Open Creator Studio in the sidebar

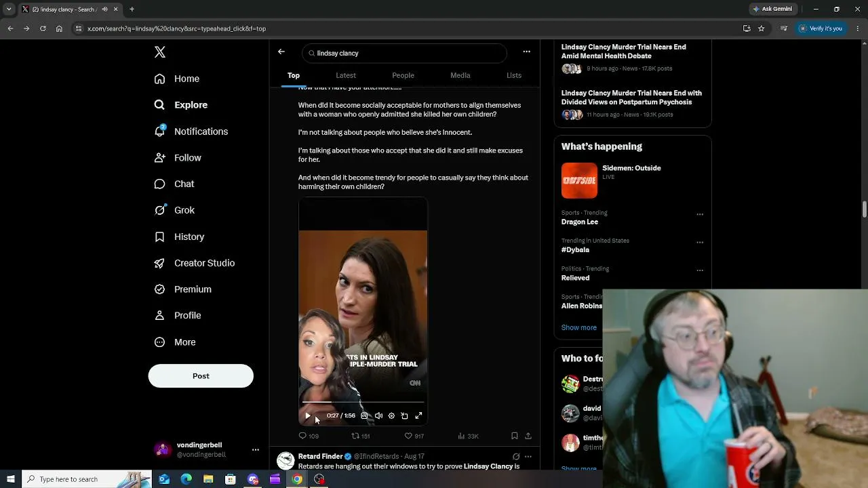[194, 263]
